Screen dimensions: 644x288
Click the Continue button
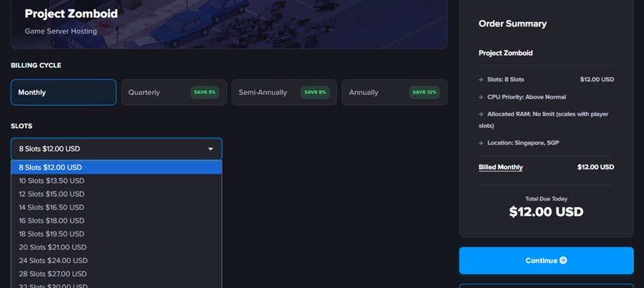point(546,261)
